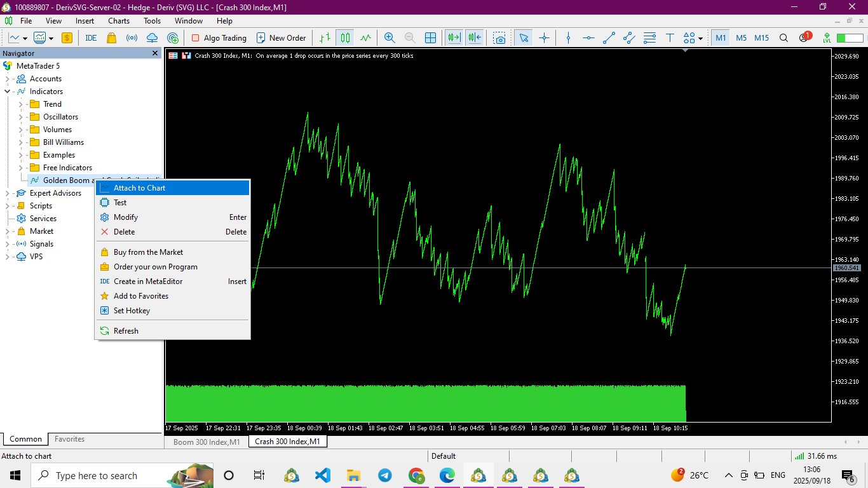Collapse the Indicators tree node
This screenshot has width=868, height=488.
coord(8,91)
